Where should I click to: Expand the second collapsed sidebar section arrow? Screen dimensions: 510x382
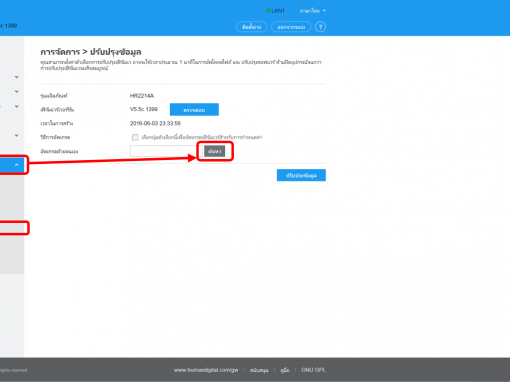(16, 91)
